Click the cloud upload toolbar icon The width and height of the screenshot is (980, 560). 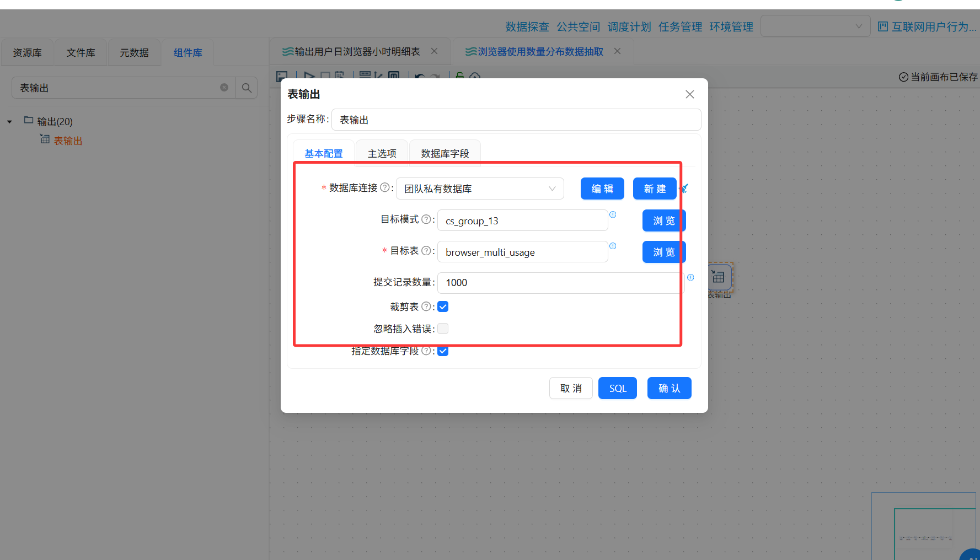(475, 77)
